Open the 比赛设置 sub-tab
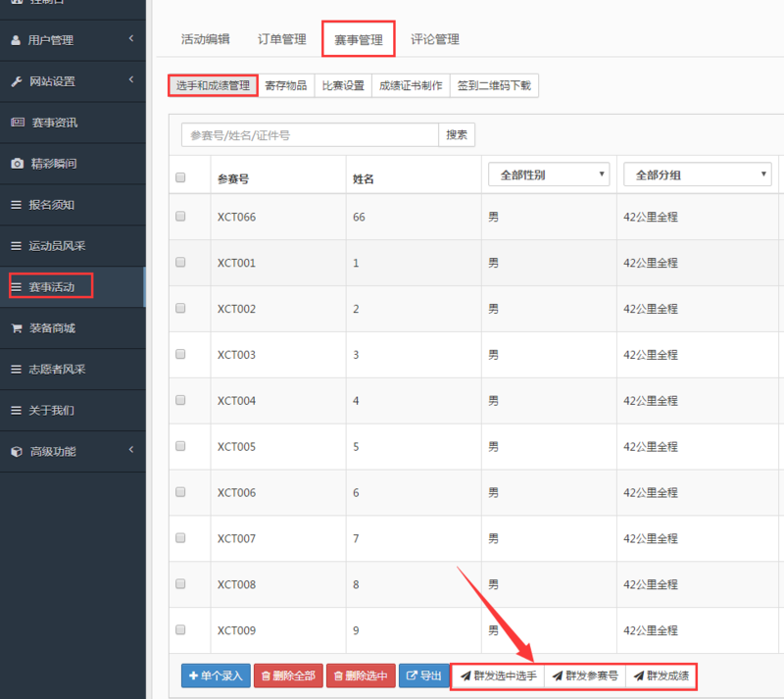Viewport: 784px width, 699px height. [x=343, y=86]
